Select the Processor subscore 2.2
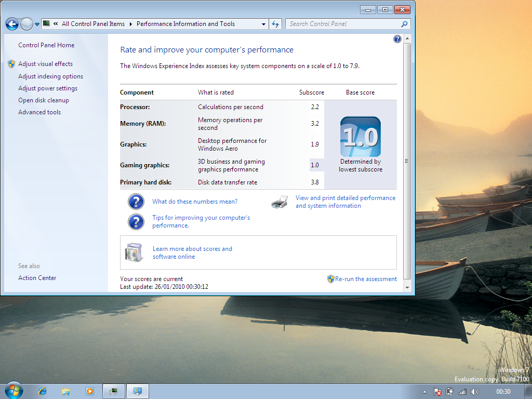 (x=315, y=107)
